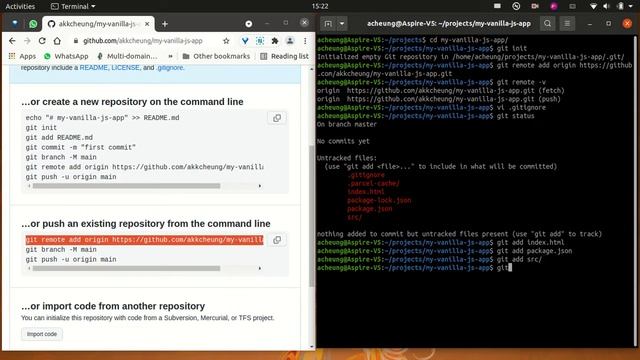Open a new Chrome tab

[x=164, y=24]
